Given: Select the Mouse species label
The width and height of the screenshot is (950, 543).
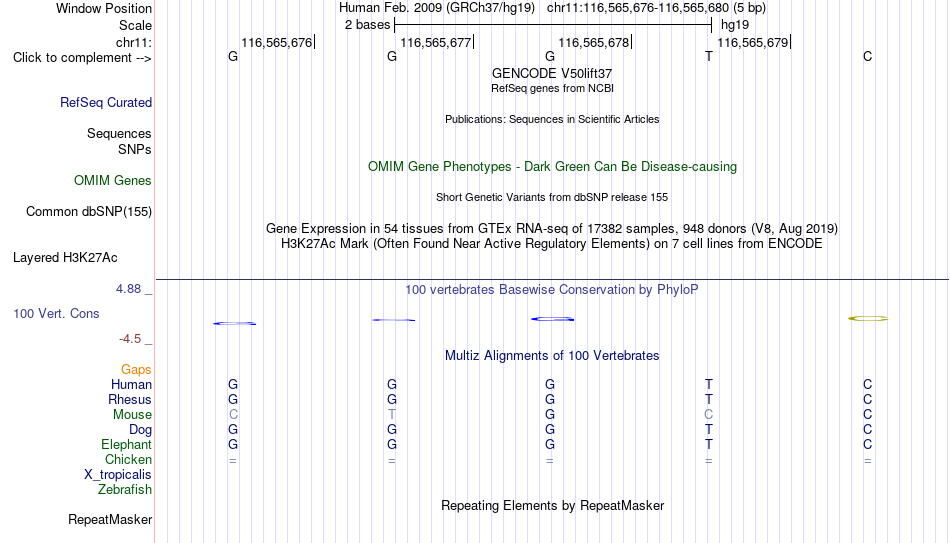Looking at the screenshot, I should (132, 415).
